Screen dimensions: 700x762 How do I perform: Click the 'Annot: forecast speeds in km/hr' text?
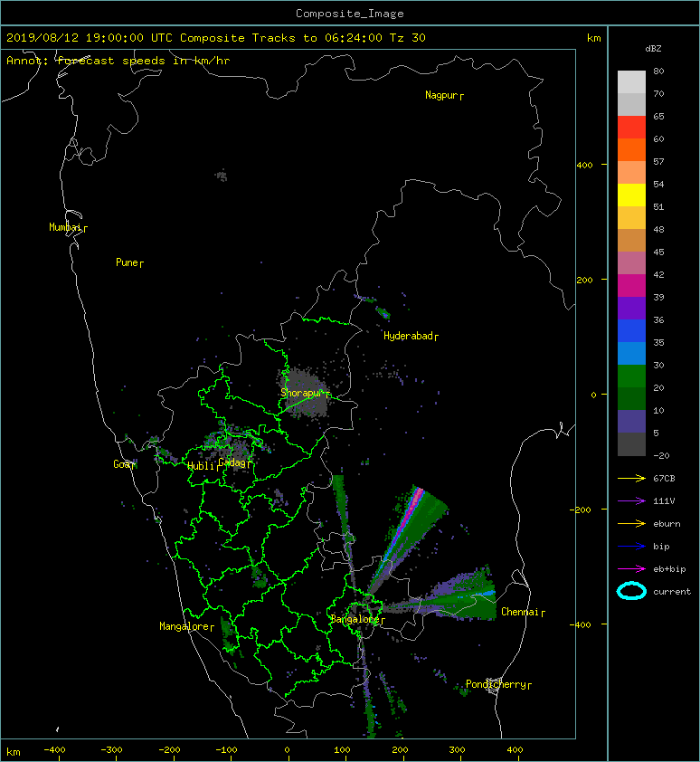point(118,61)
